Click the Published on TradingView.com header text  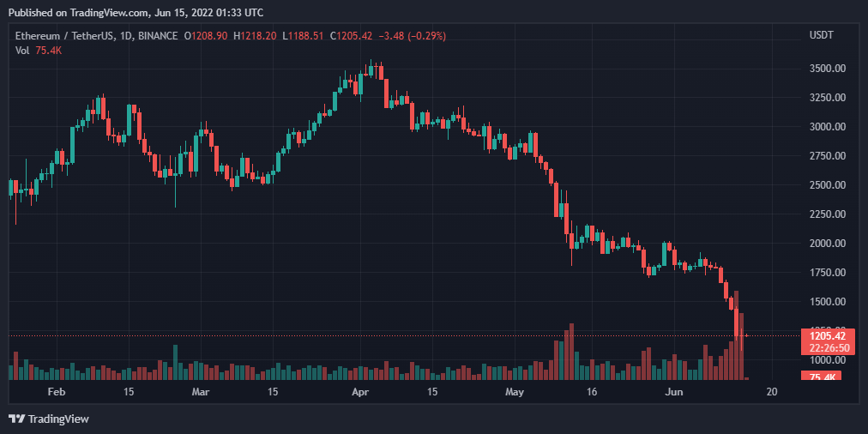click(136, 12)
